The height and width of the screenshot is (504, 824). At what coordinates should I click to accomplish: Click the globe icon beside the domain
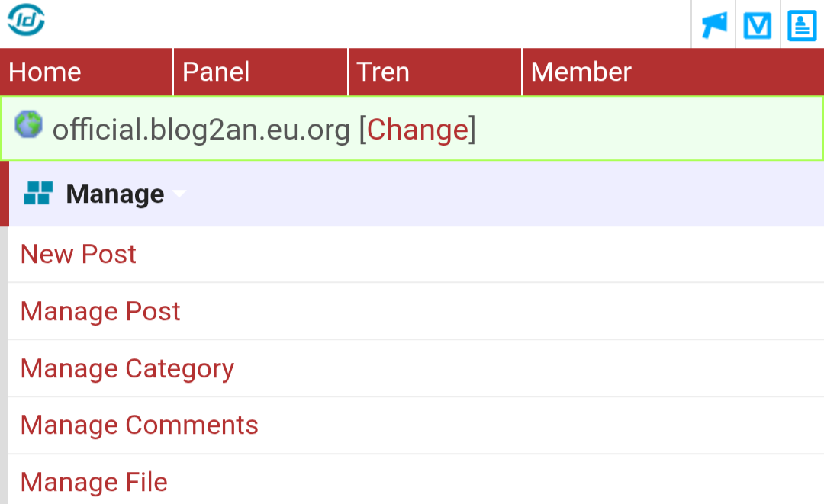point(29,124)
